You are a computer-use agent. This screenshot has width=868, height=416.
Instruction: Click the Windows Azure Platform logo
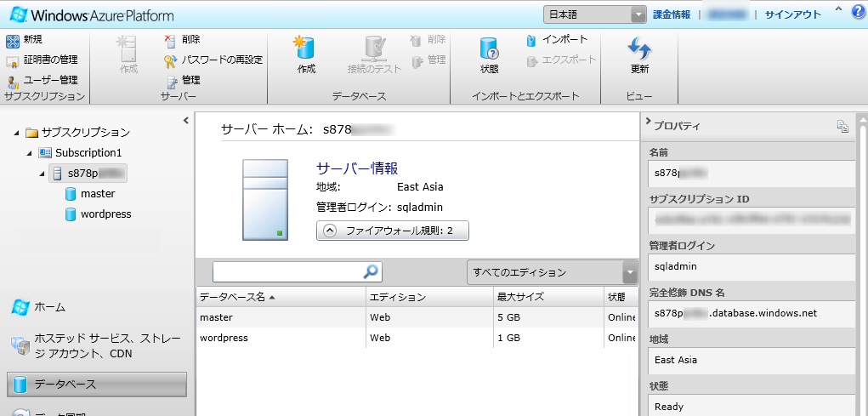(91, 15)
